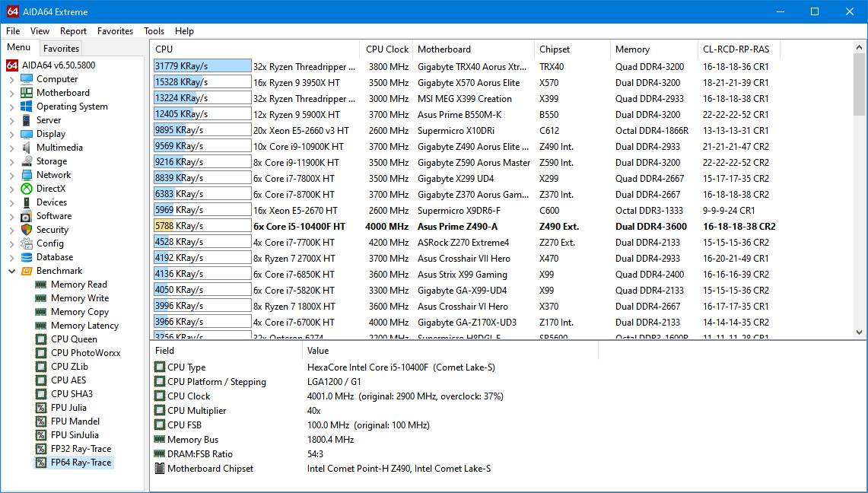The image size is (868, 493).
Task: Click the CPU Queen benchmark icon
Action: pyautogui.click(x=41, y=339)
